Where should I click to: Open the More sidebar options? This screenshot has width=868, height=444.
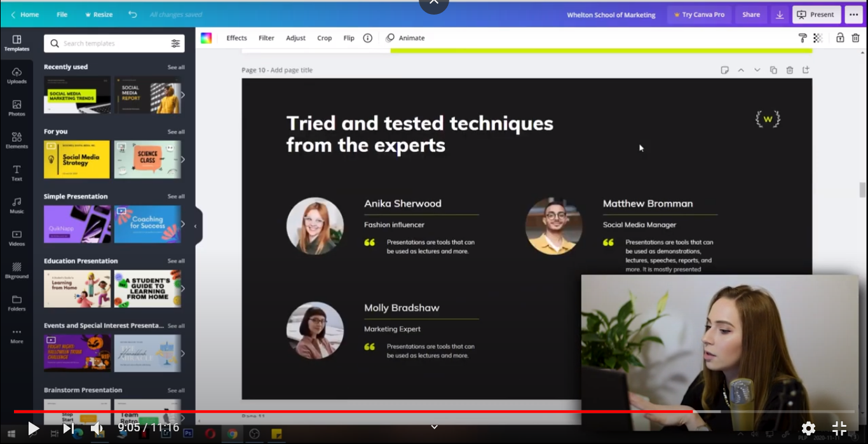(17, 335)
